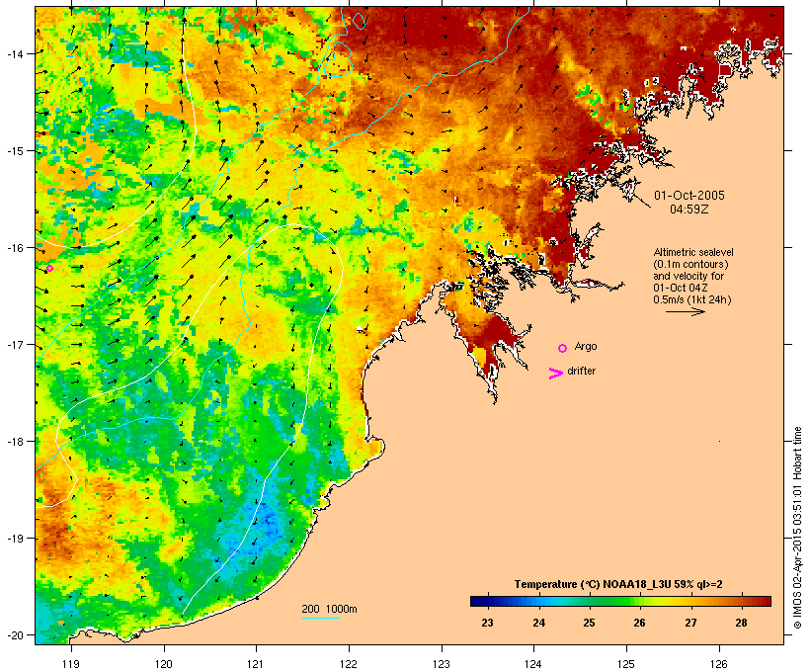810x672 pixels.
Task: Click the 'drifter' legend label
Action: coord(581,371)
